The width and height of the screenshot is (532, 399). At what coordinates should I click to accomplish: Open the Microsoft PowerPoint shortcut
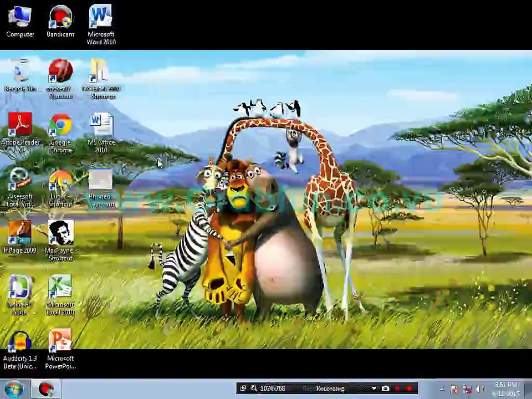(60, 349)
